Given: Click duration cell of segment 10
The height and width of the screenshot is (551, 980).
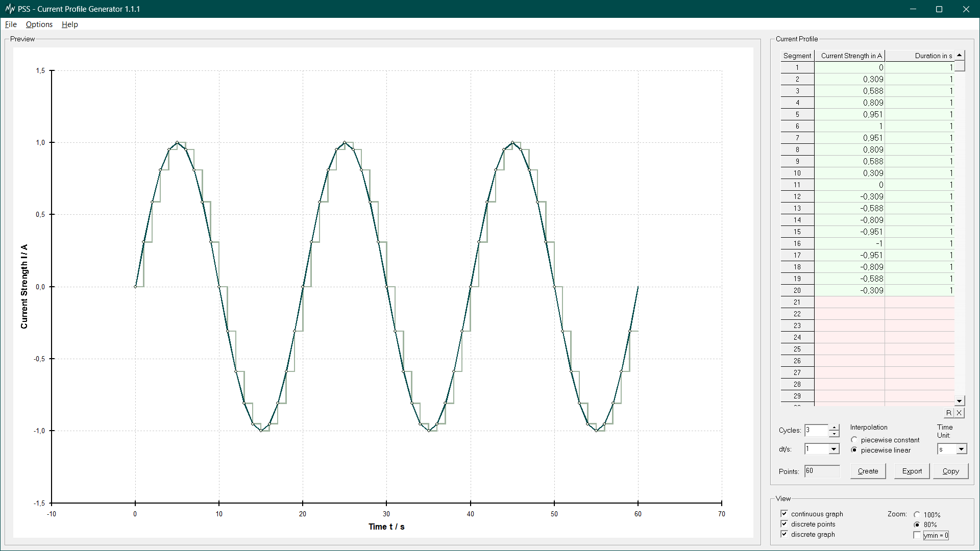Looking at the screenshot, I should (x=919, y=173).
